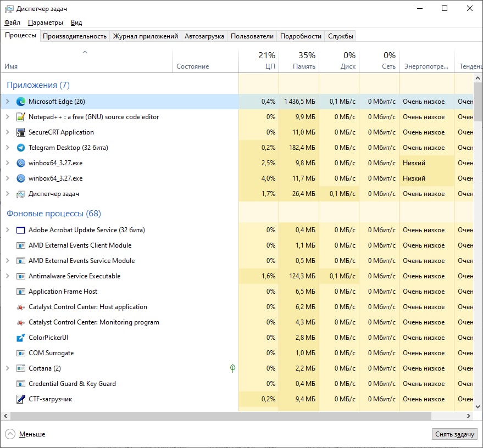This screenshot has height=448, width=483.
Task: Click the Снять задачу button
Action: tap(454, 434)
